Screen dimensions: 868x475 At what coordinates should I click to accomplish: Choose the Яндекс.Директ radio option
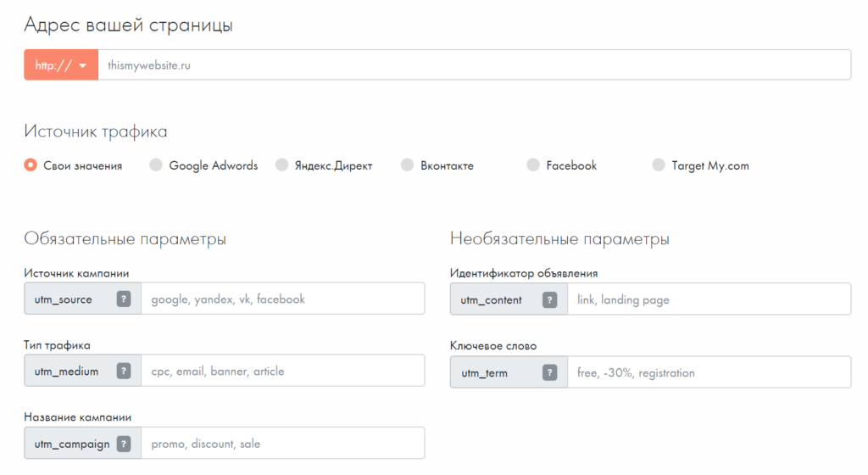pos(282,165)
